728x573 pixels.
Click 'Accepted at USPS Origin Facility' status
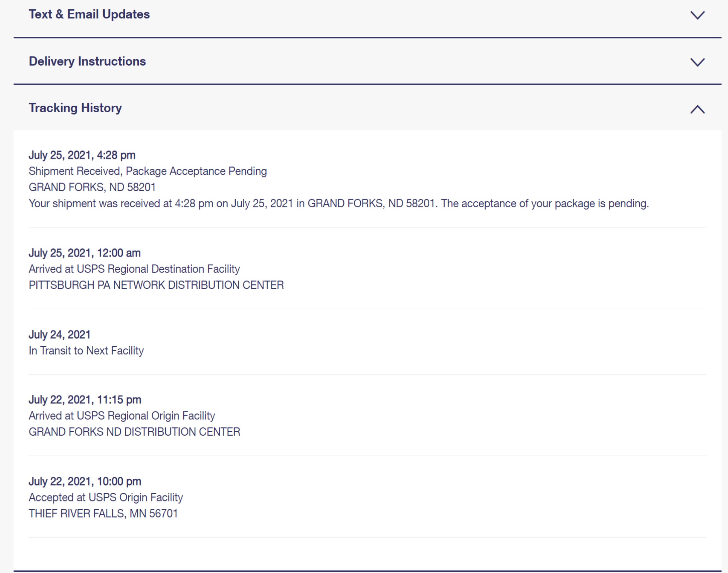[106, 497]
